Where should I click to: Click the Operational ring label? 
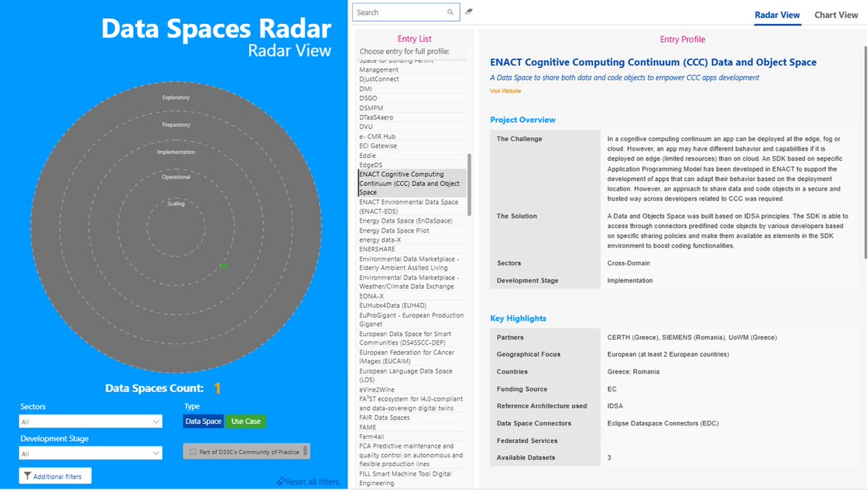(176, 177)
